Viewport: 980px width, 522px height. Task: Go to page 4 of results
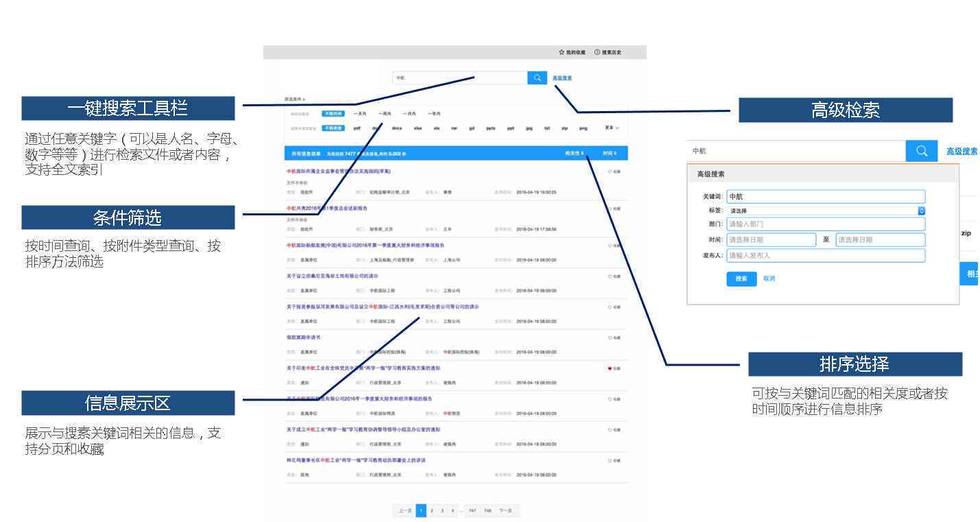click(x=453, y=510)
